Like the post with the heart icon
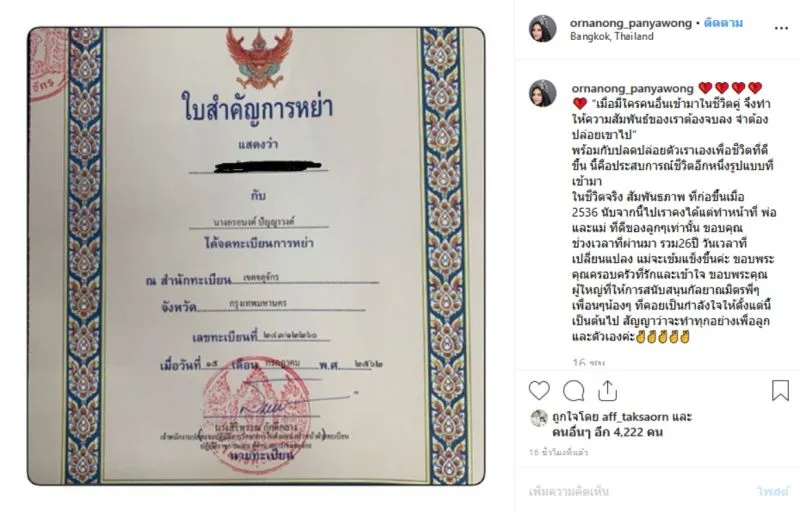The width and height of the screenshot is (800, 513). coord(539,390)
